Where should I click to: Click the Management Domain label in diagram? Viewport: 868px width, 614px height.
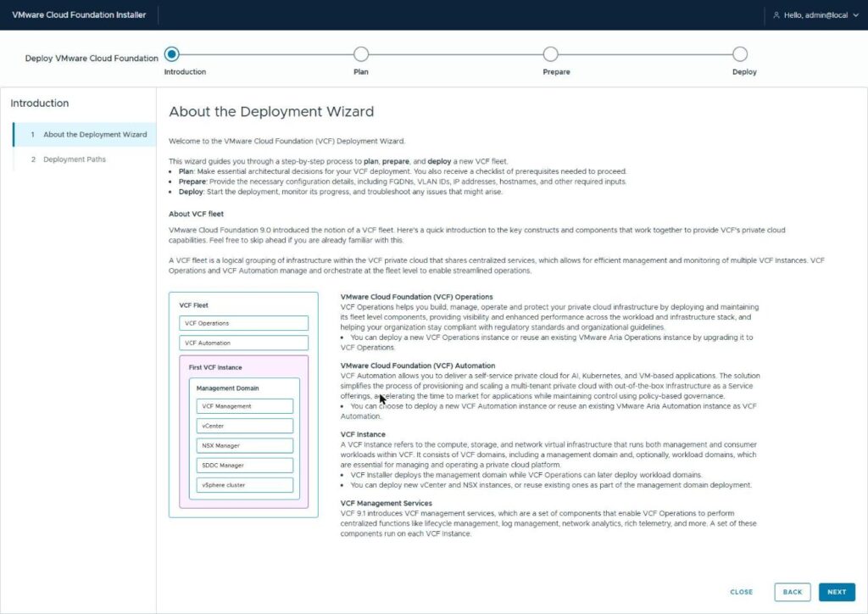coord(227,388)
